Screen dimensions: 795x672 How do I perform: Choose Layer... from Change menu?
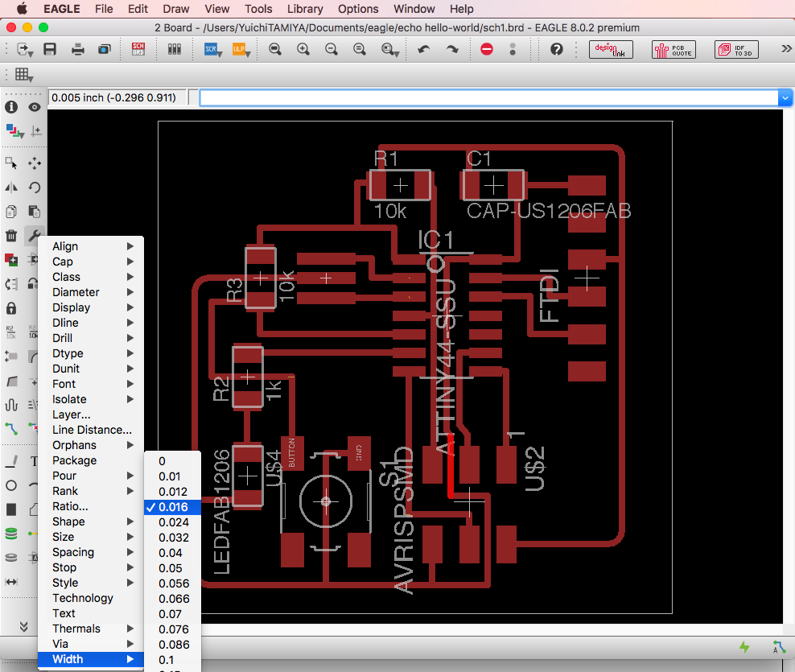coord(91,414)
